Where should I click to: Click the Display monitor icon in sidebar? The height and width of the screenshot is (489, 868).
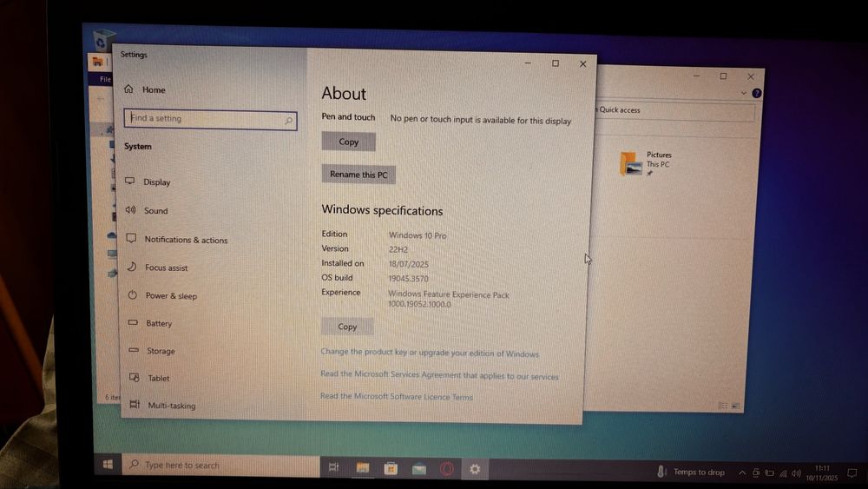130,181
